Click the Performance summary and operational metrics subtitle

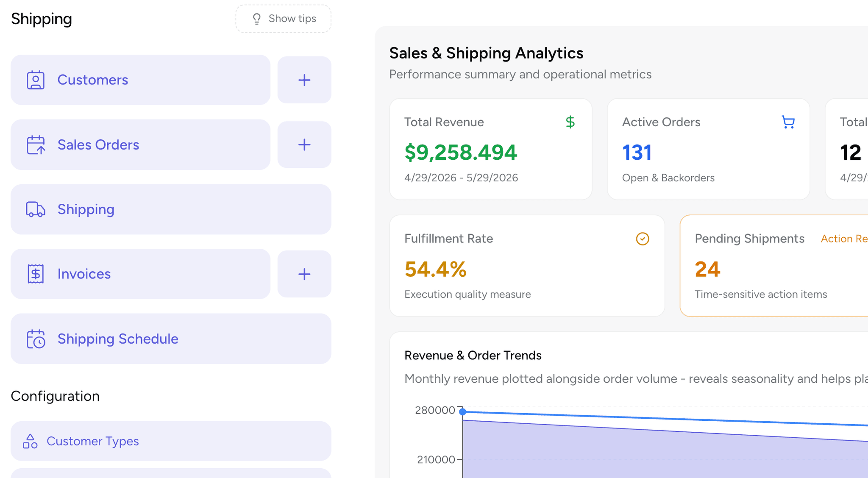coord(520,74)
